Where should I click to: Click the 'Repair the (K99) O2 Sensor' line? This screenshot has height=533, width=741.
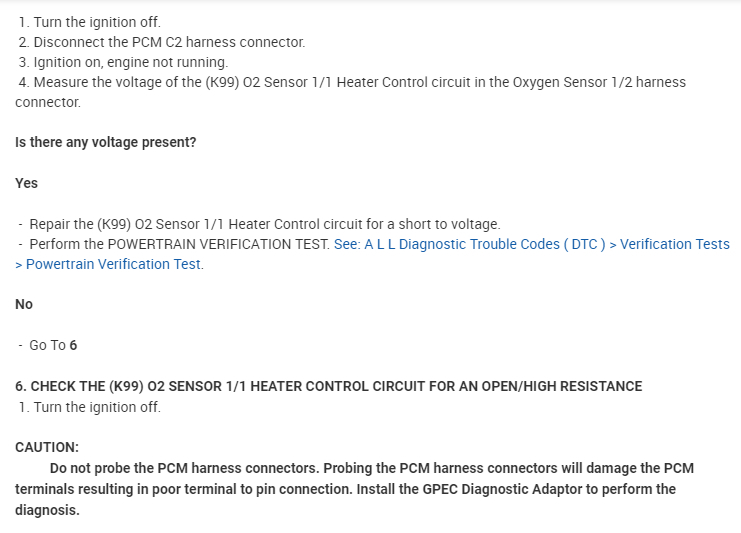[x=264, y=224]
